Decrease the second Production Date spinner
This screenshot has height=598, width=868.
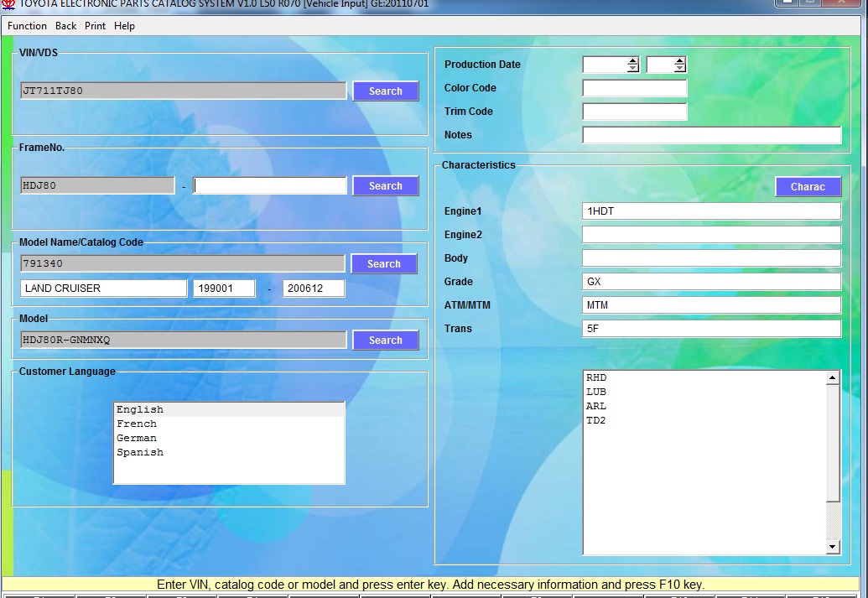pos(680,69)
